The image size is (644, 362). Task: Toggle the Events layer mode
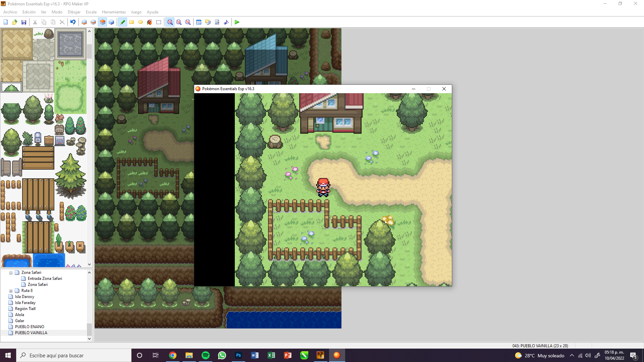[x=111, y=22]
